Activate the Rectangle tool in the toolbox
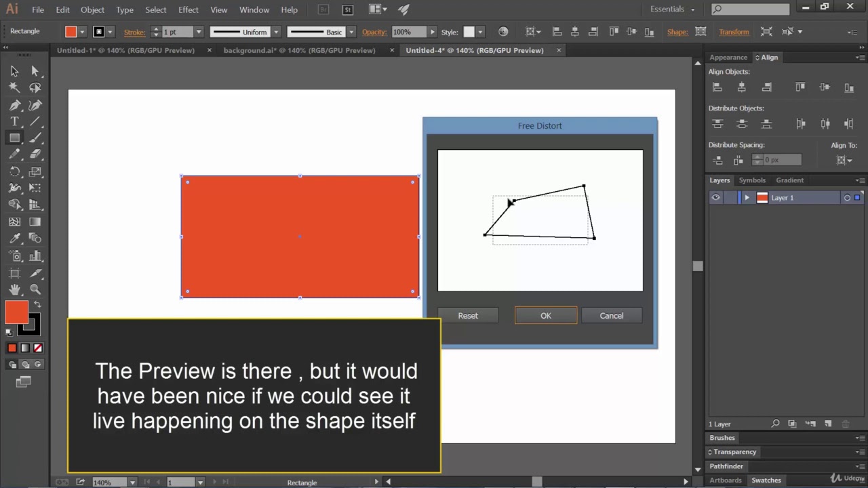Viewport: 868px width, 488px height. coord(14,138)
